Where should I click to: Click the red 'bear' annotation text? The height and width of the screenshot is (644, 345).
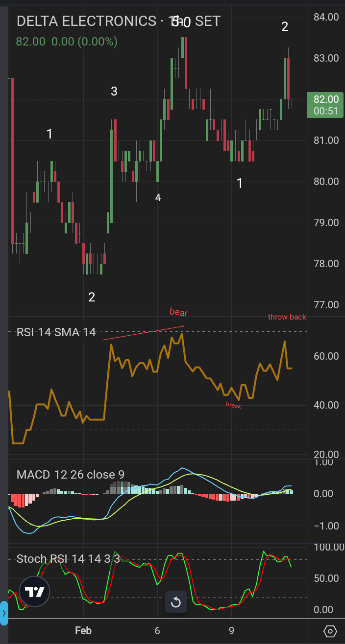178,312
